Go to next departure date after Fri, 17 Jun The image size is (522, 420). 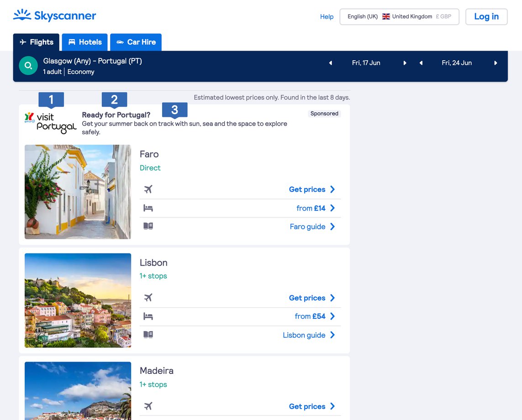tap(405, 63)
